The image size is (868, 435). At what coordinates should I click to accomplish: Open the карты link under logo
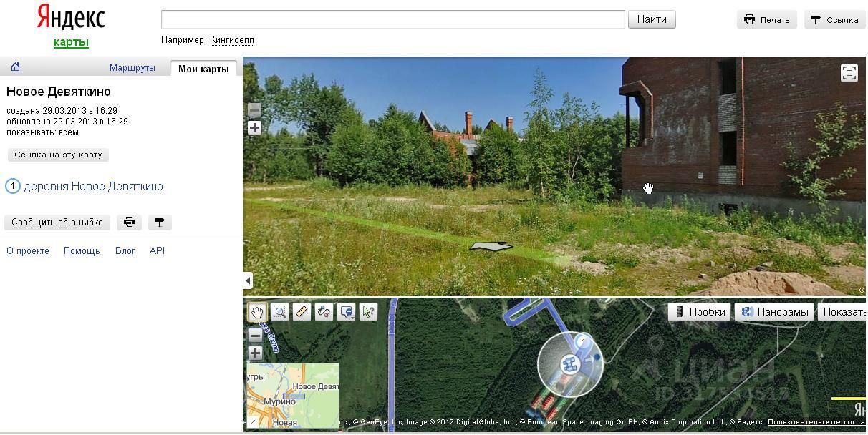click(71, 41)
